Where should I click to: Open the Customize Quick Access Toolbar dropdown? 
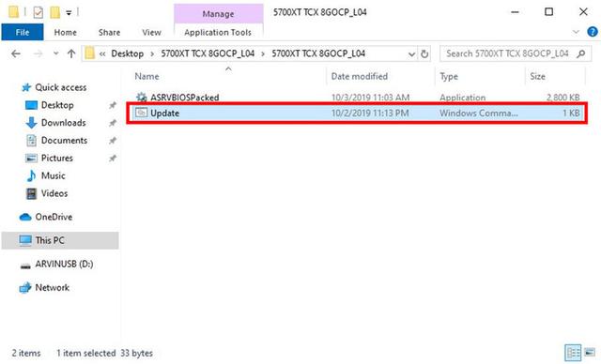[x=69, y=12]
